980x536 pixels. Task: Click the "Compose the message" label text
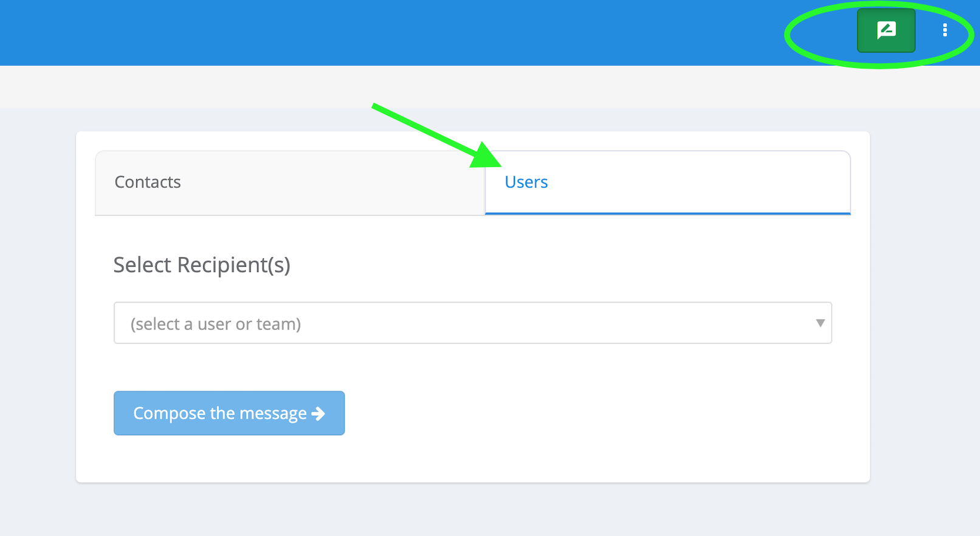219,413
